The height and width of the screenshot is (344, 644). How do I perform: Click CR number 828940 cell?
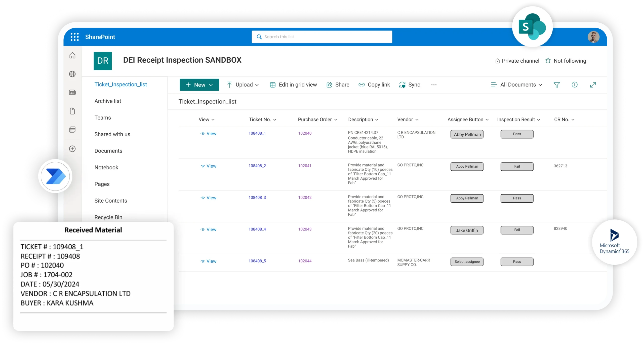[560, 228]
